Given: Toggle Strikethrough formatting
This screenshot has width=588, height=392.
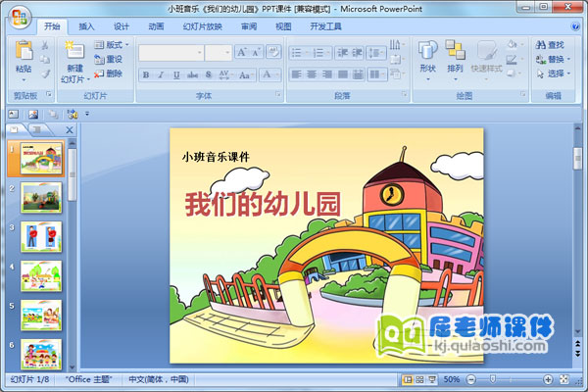Looking at the screenshot, I should click(192, 75).
